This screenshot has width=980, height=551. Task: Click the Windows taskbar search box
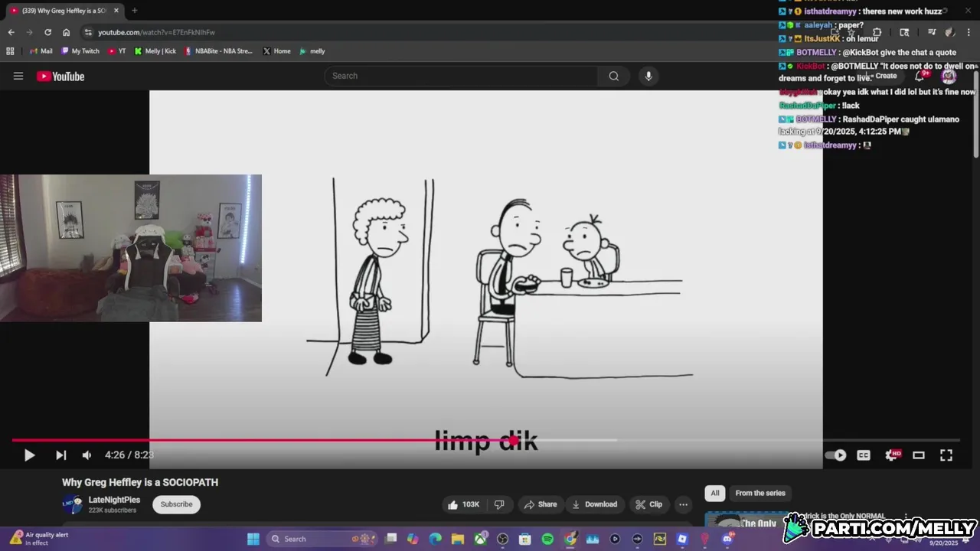tap(322, 539)
